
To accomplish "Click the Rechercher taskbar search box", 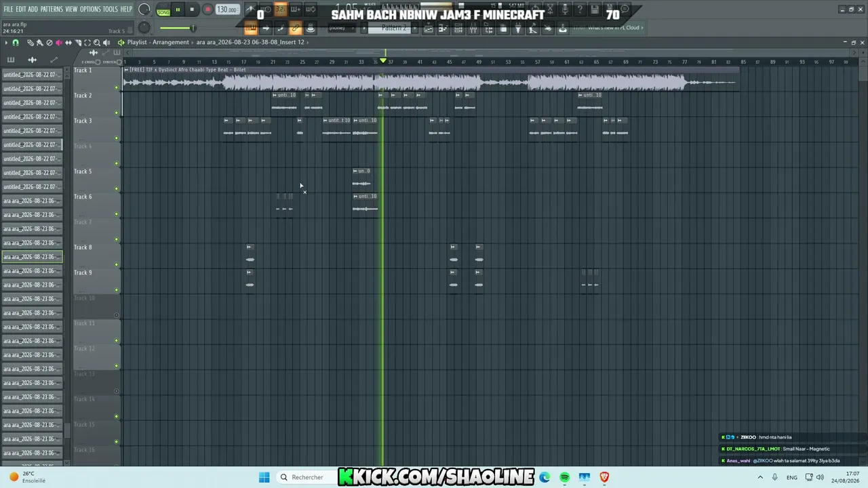I will [307, 477].
